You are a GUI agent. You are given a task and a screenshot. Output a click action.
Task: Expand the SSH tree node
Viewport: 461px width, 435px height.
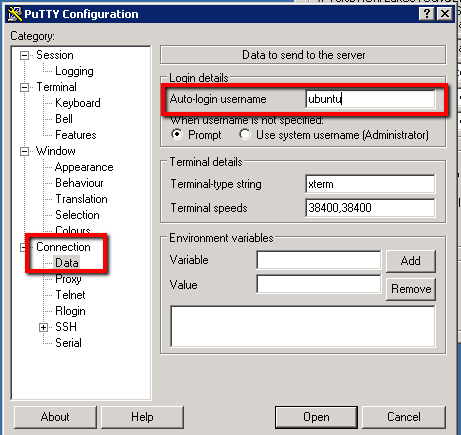[43, 327]
